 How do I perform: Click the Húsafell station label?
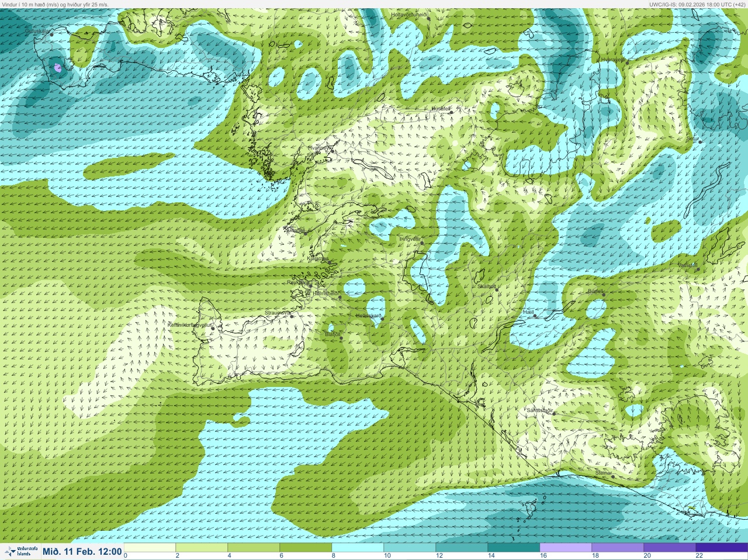[x=440, y=109]
